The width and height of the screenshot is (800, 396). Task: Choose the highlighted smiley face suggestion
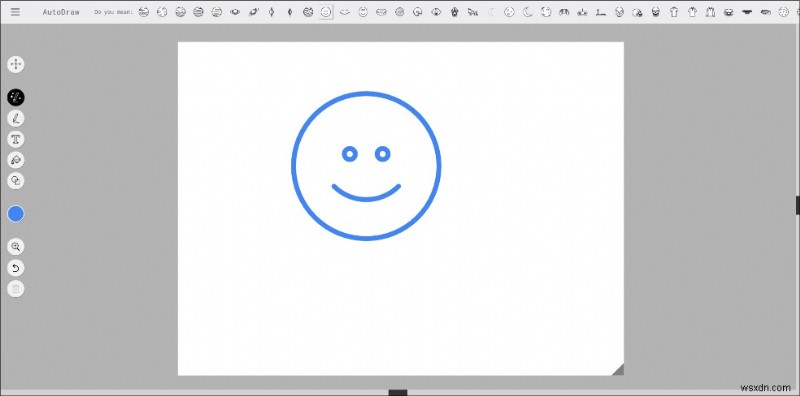(x=326, y=12)
